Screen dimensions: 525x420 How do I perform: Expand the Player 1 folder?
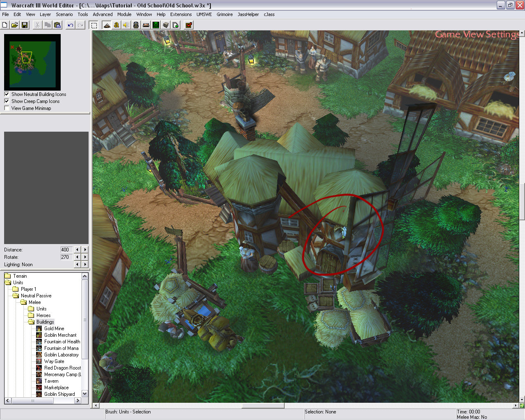click(x=16, y=289)
